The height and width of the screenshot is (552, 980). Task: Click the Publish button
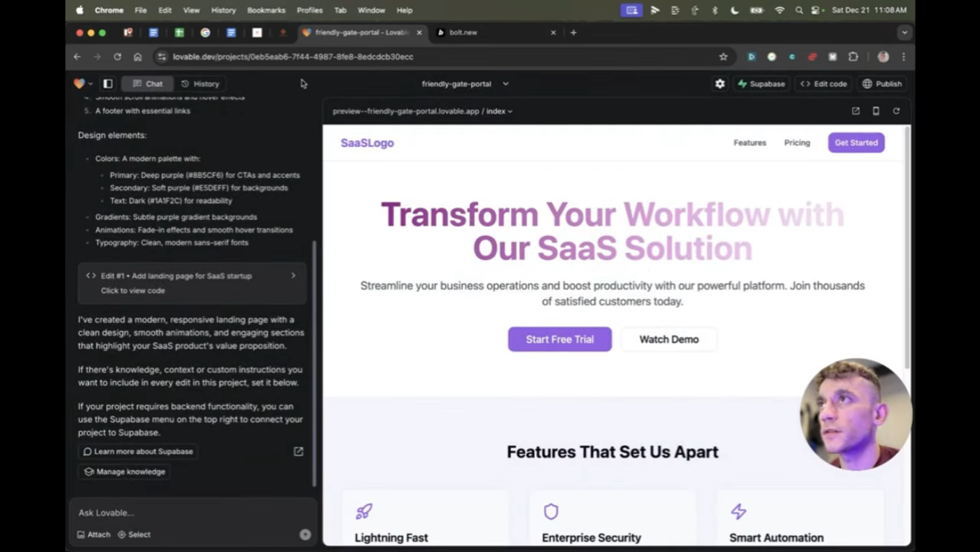[x=882, y=83]
